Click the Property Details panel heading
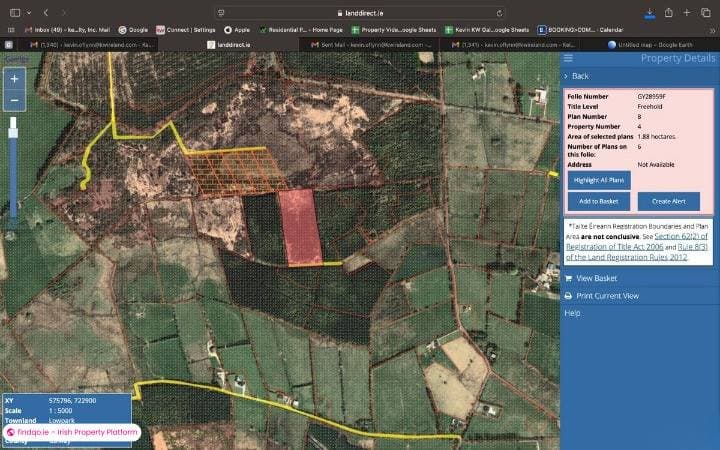The height and width of the screenshot is (450, 720). [678, 58]
